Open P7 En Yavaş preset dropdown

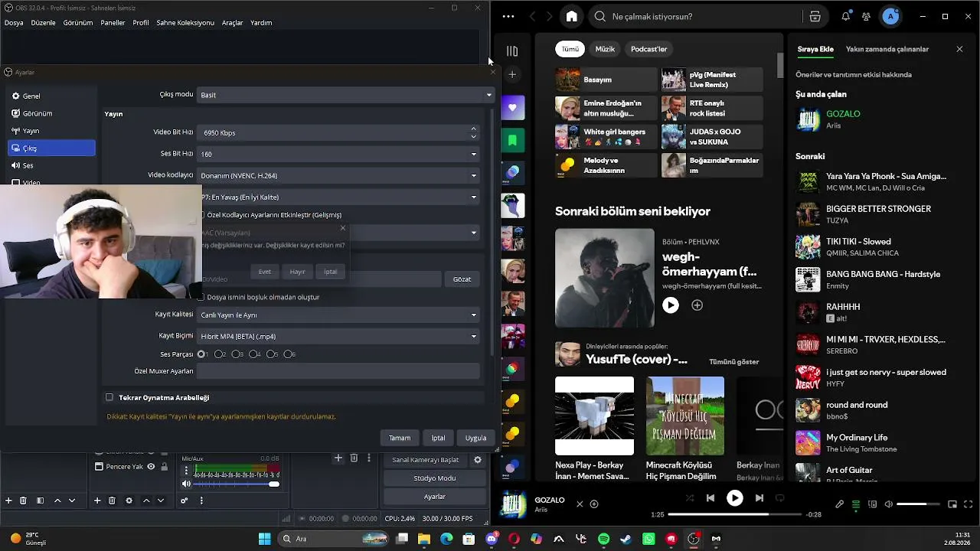[340, 197]
